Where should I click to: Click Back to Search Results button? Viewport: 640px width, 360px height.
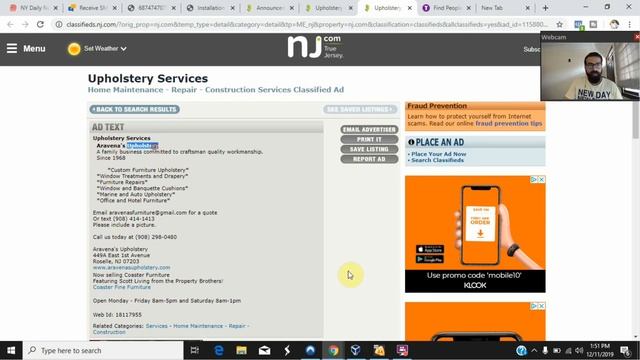point(135,109)
